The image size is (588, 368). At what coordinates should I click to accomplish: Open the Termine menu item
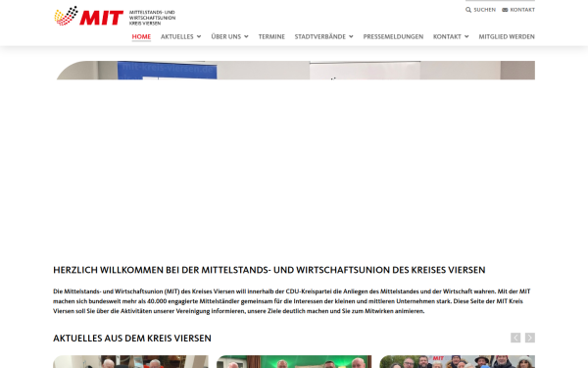[271, 36]
